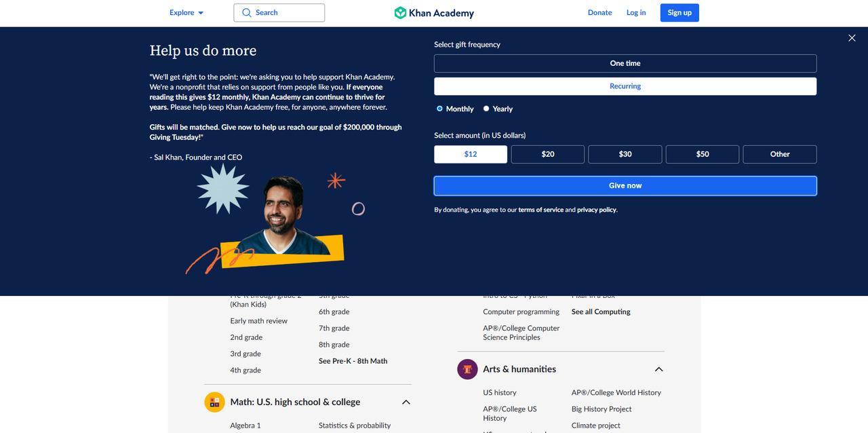Choose Recurring gift frequency
The image size is (868, 433).
tap(625, 86)
